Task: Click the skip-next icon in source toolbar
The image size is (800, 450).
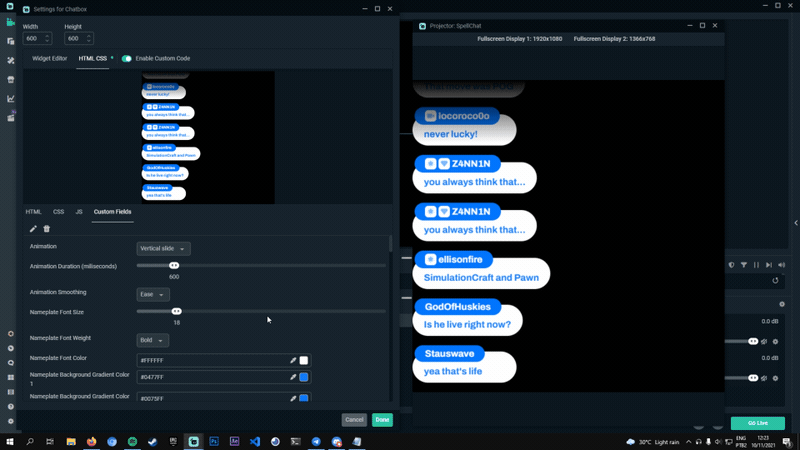Action: [x=769, y=265]
